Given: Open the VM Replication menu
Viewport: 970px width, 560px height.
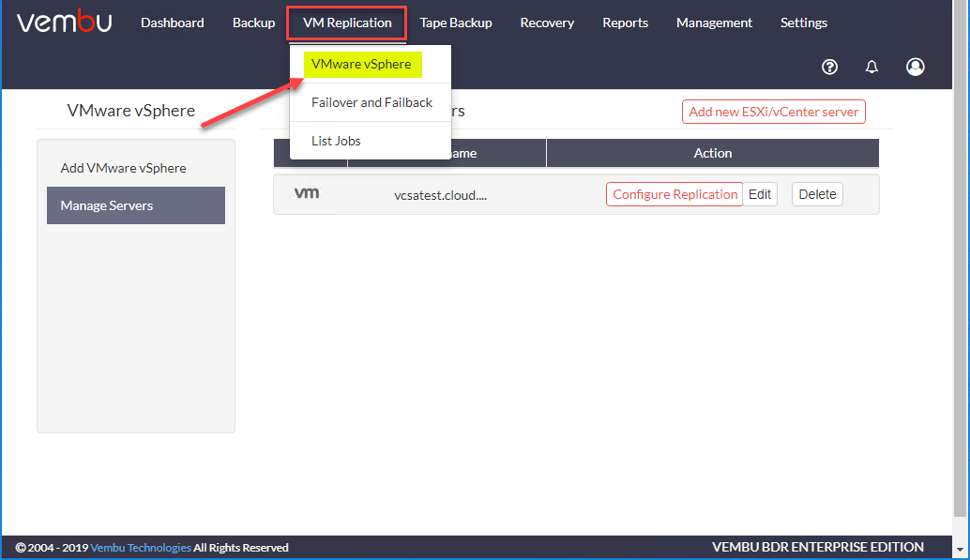Looking at the screenshot, I should tap(347, 23).
